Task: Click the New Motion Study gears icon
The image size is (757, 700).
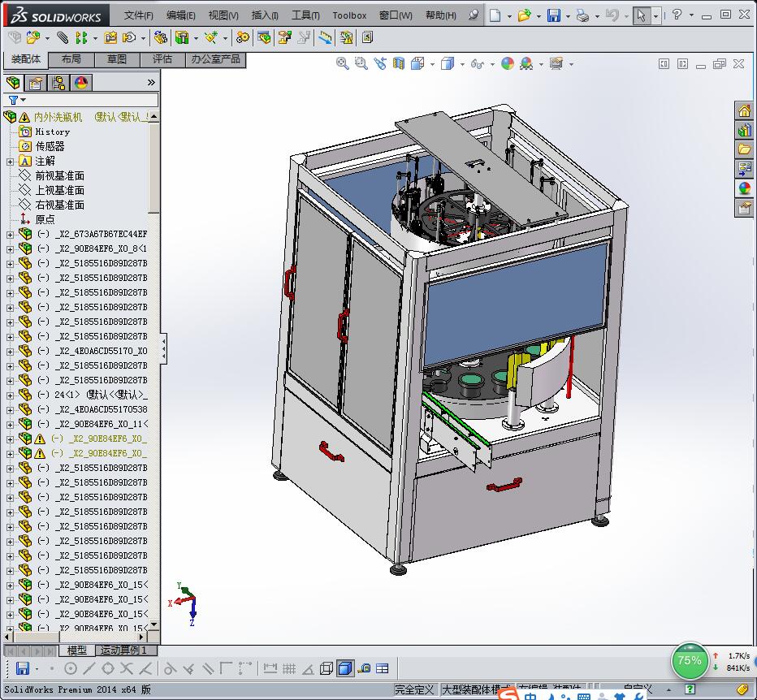Action: (243, 37)
